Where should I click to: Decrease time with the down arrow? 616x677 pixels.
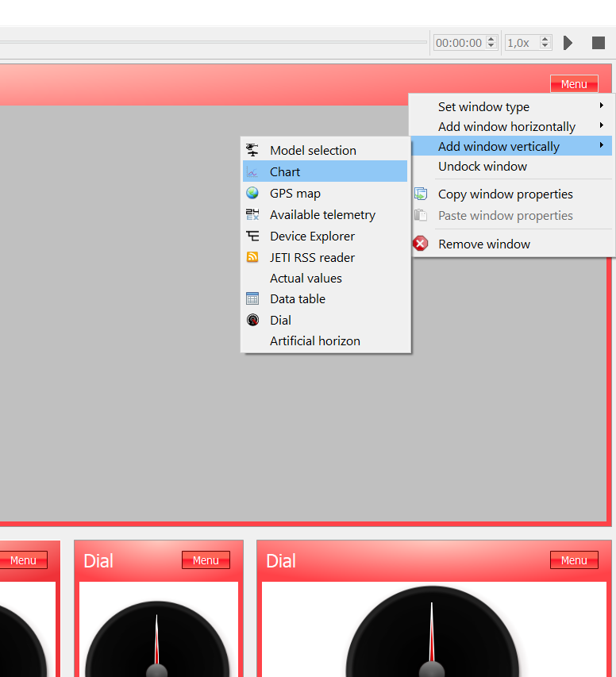click(x=491, y=45)
